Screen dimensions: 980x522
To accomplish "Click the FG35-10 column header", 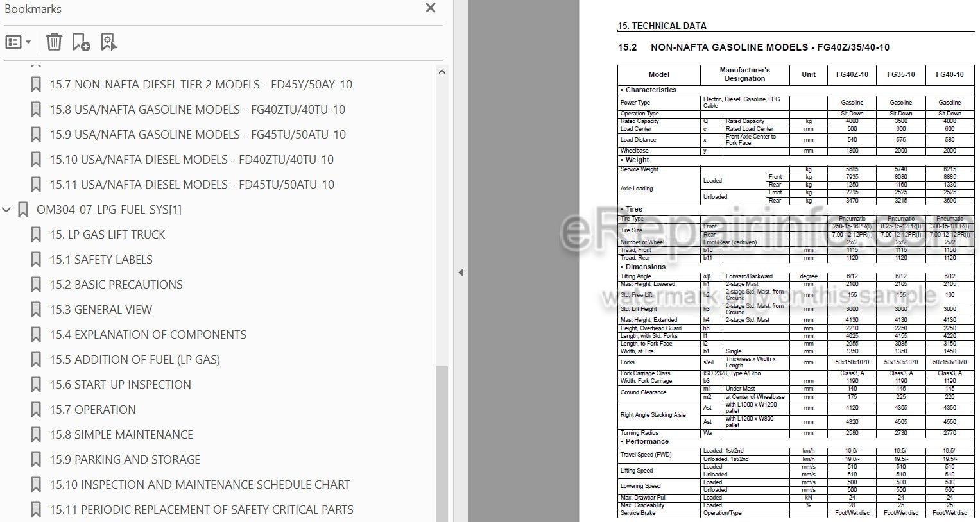I will [900, 74].
